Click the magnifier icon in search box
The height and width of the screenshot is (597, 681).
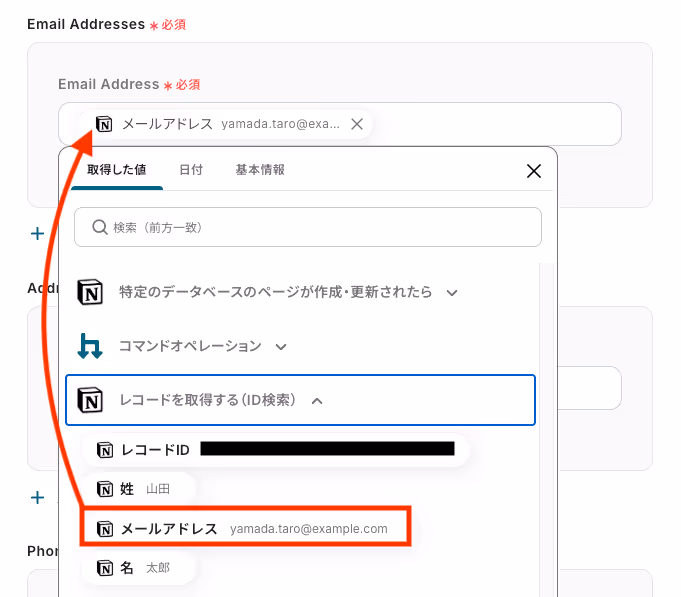[x=100, y=227]
